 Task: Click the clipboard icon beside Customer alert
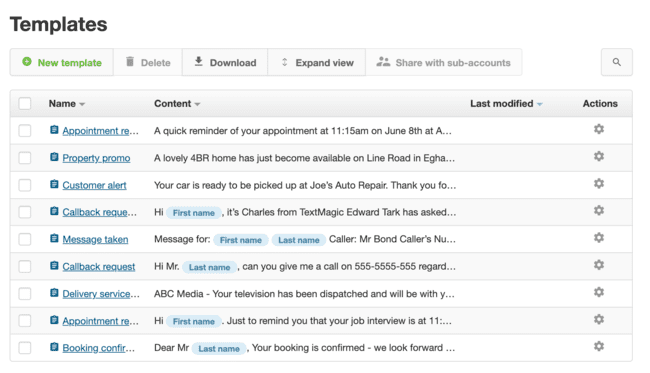tap(54, 184)
